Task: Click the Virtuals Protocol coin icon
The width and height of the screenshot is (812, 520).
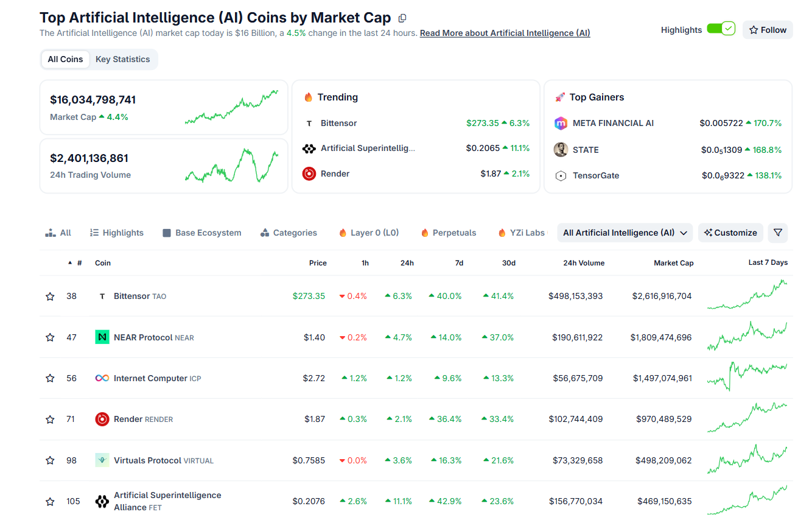Action: [102, 460]
